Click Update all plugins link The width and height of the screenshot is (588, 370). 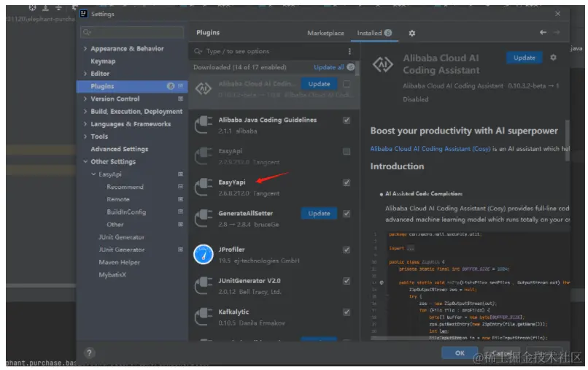pos(328,67)
